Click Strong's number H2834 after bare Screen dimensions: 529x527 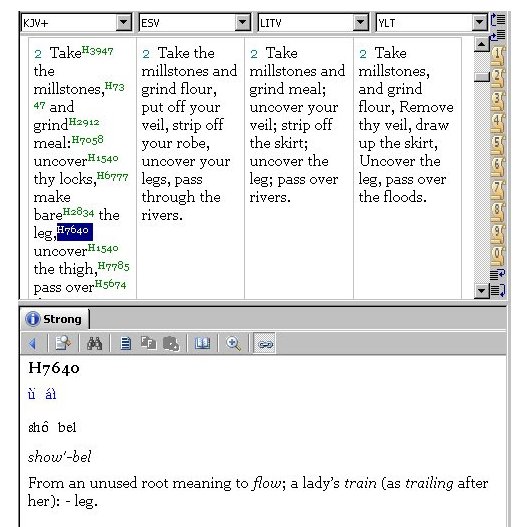click(x=78, y=212)
